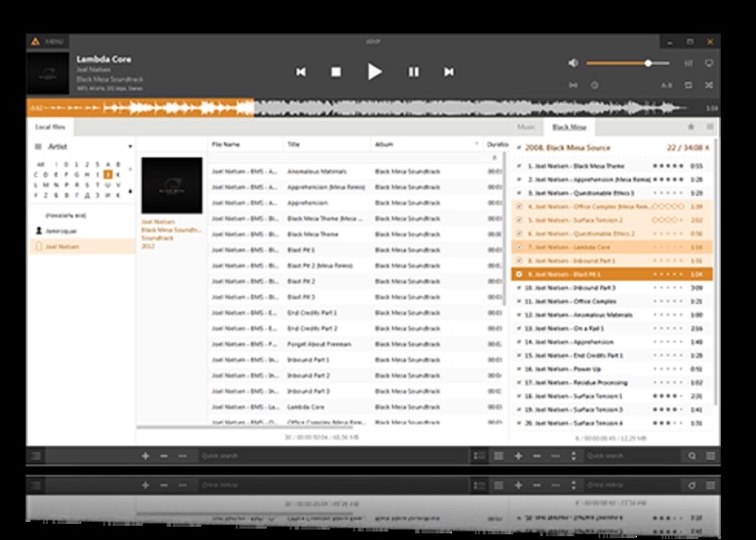Select playlist track 13. On a Rail 1
Screen dimensions: 756x540
click(x=611, y=328)
